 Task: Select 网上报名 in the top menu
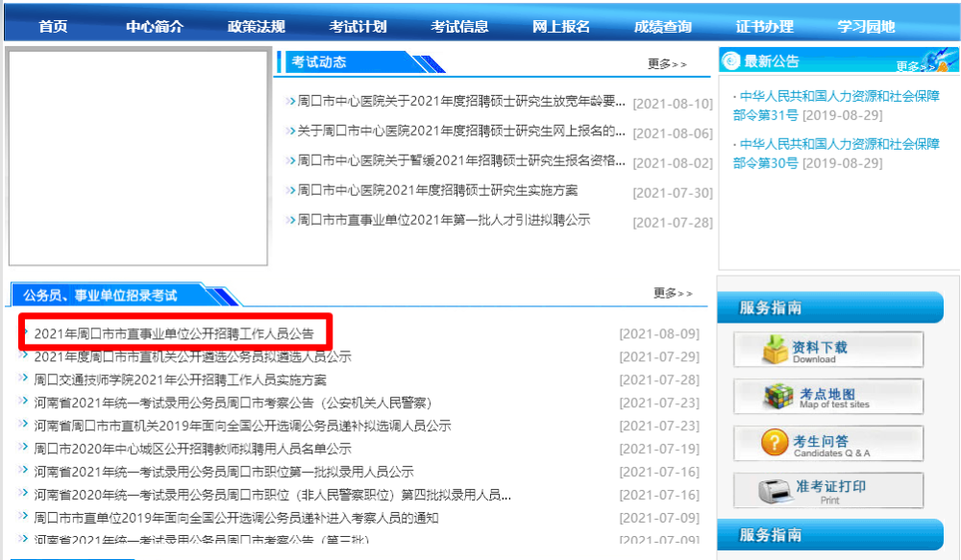pos(563,26)
